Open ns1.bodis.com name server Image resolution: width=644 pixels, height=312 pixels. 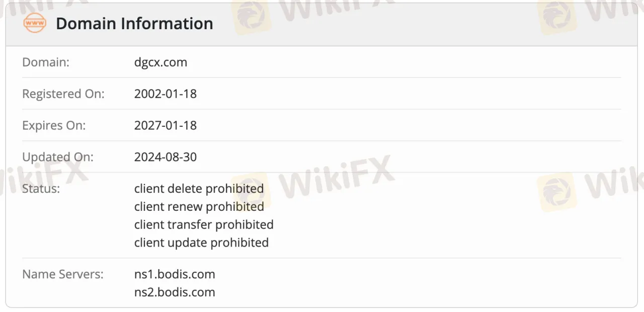[x=175, y=274]
